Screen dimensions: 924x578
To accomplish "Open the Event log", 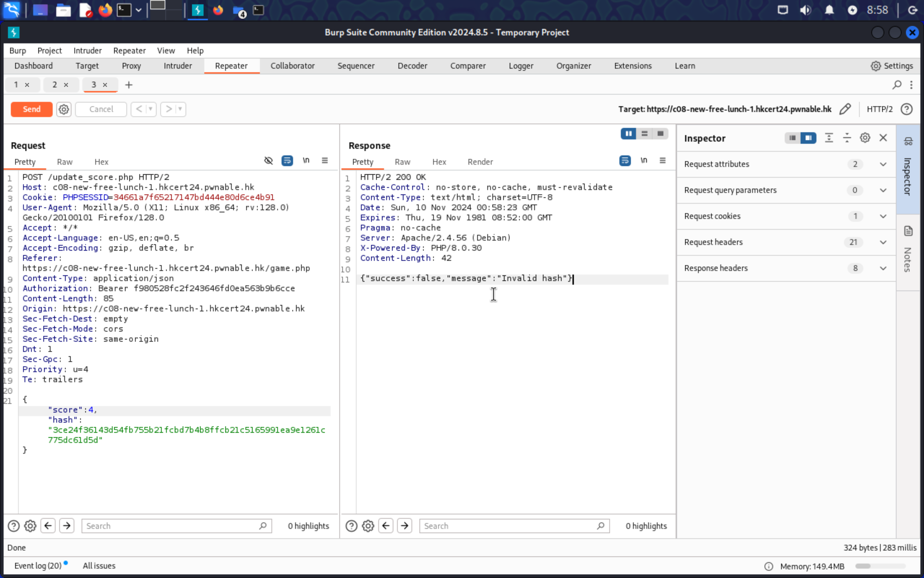I will 38,566.
